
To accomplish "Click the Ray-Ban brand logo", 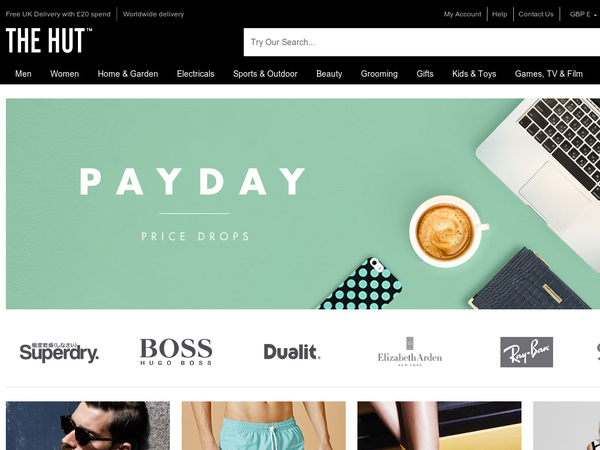I will pyautogui.click(x=527, y=352).
